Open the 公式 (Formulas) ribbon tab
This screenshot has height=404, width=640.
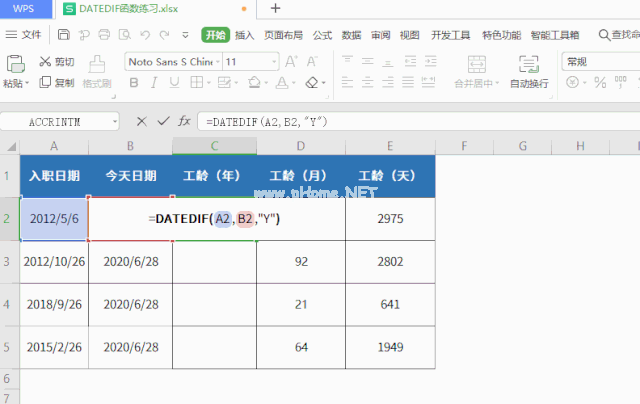click(x=322, y=34)
